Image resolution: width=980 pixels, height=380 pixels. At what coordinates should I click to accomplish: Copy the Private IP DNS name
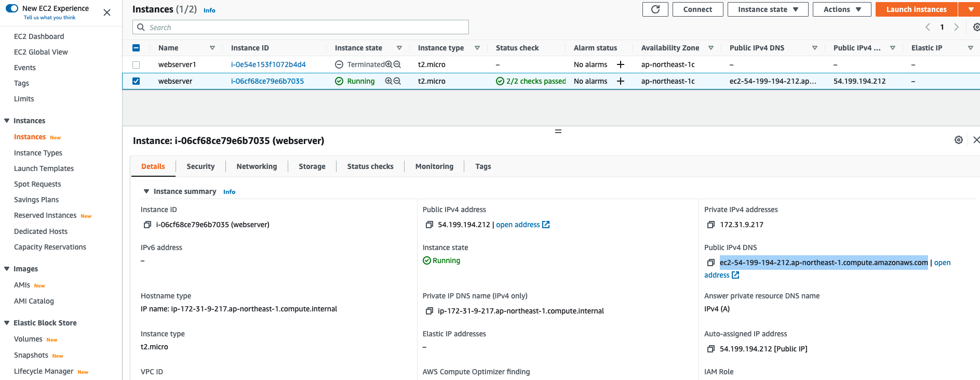pyautogui.click(x=429, y=311)
